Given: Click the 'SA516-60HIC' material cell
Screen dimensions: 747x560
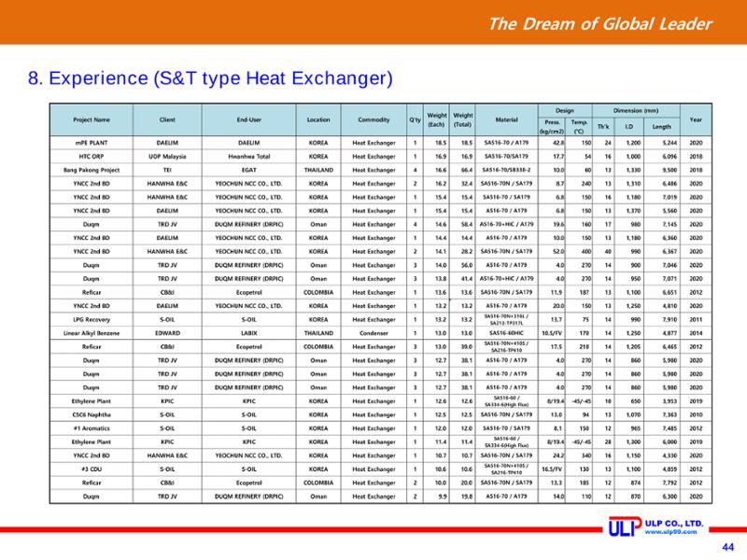Looking at the screenshot, I should pyautogui.click(x=506, y=333).
